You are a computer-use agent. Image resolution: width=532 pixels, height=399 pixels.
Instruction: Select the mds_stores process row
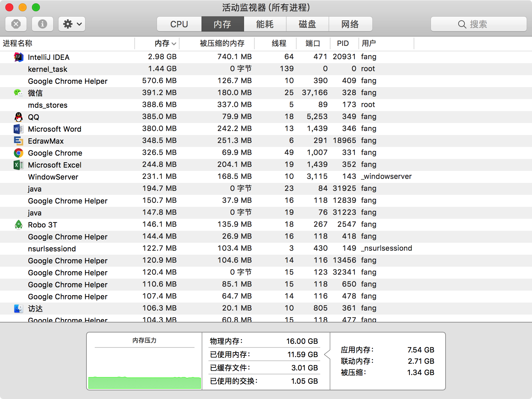click(x=266, y=105)
